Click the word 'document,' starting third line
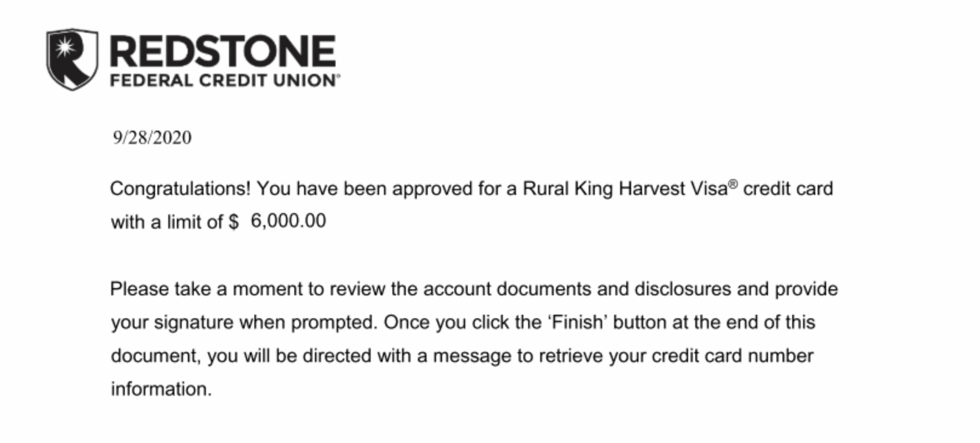Screen dimensions: 980x443 click(x=156, y=356)
